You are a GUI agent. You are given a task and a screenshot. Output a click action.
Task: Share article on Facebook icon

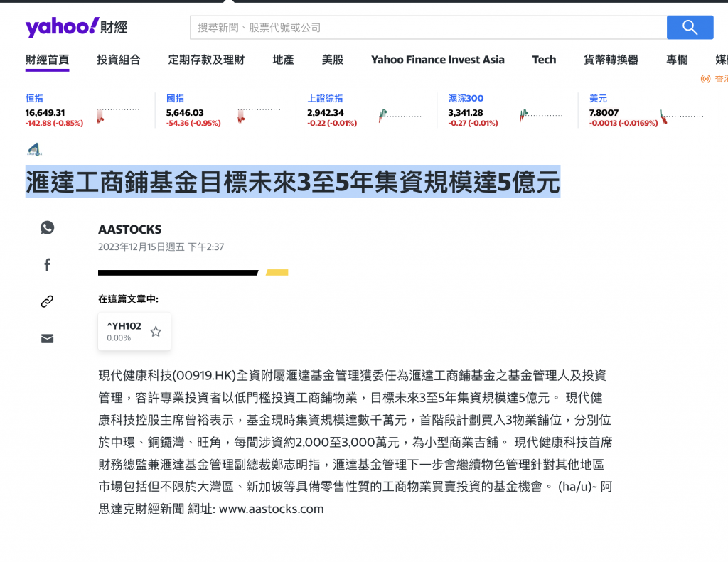[48, 264]
